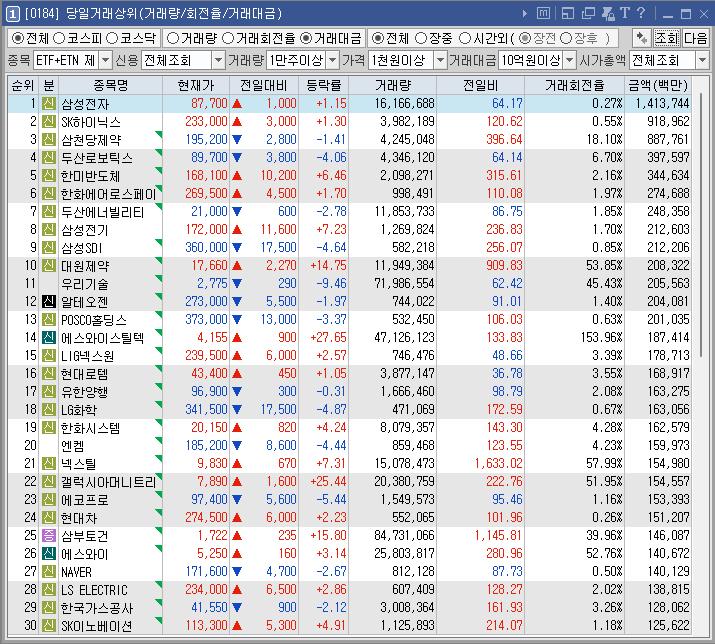Select the 코스닥 radio button
Image resolution: width=715 pixels, height=644 pixels.
click(x=112, y=38)
